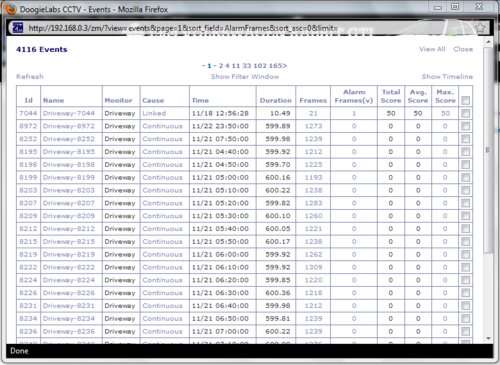Sort by Duration column header
Screen dimensions: 500x365
point(276,100)
